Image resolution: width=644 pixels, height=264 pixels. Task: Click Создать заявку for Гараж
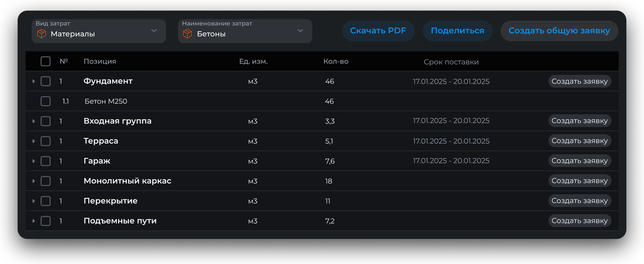click(x=579, y=161)
